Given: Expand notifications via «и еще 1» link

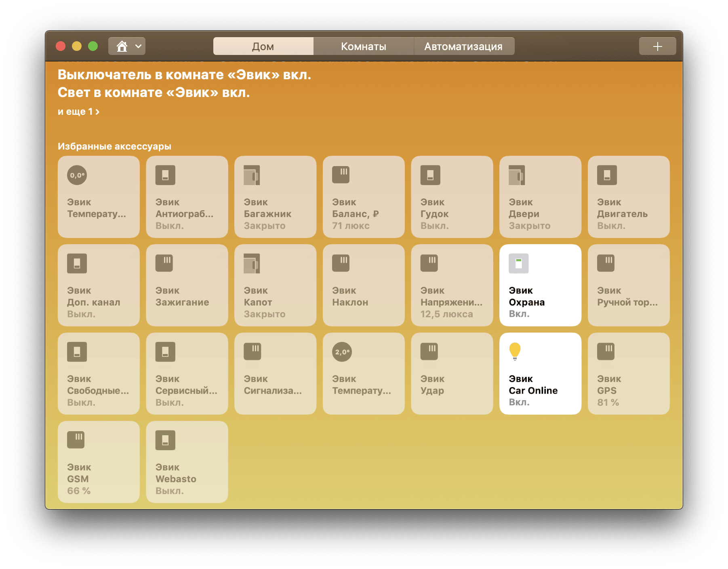Looking at the screenshot, I should pos(79,112).
